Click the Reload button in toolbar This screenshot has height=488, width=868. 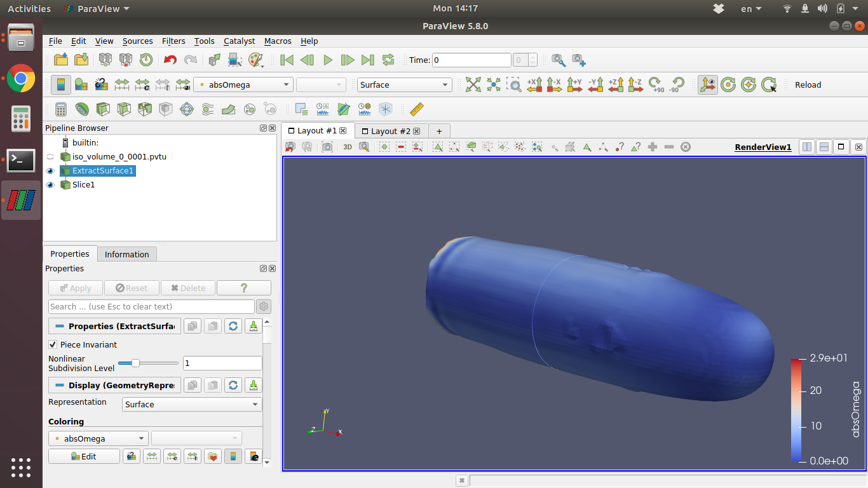tap(808, 85)
